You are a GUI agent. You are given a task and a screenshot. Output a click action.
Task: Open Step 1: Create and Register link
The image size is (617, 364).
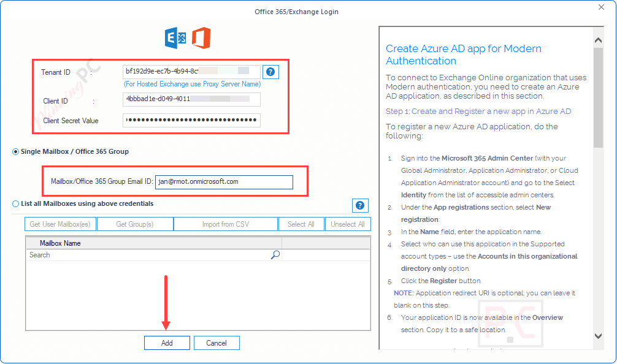point(478,112)
